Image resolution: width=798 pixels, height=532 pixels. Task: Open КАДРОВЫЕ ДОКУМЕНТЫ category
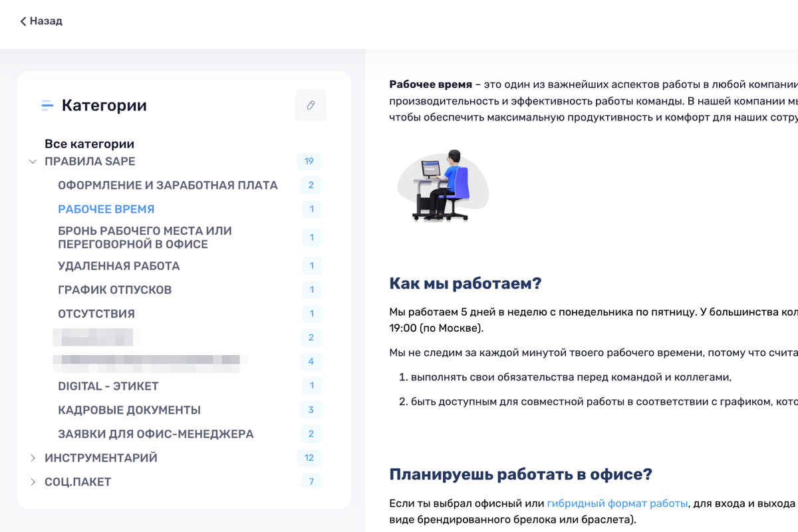coord(129,410)
